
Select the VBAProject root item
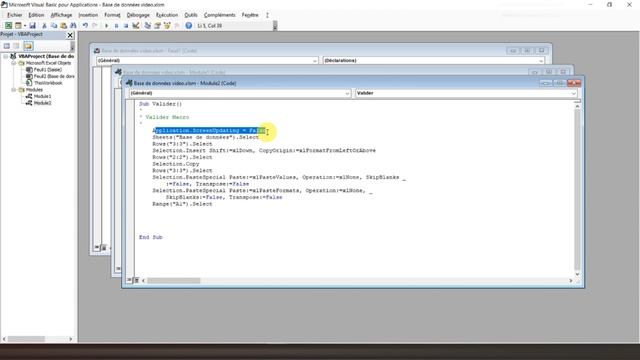(x=46, y=56)
